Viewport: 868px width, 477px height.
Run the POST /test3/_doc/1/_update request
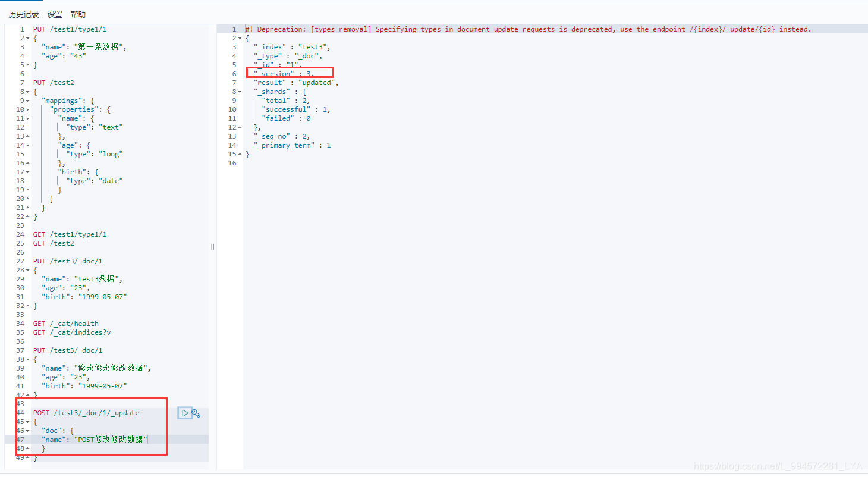point(185,413)
